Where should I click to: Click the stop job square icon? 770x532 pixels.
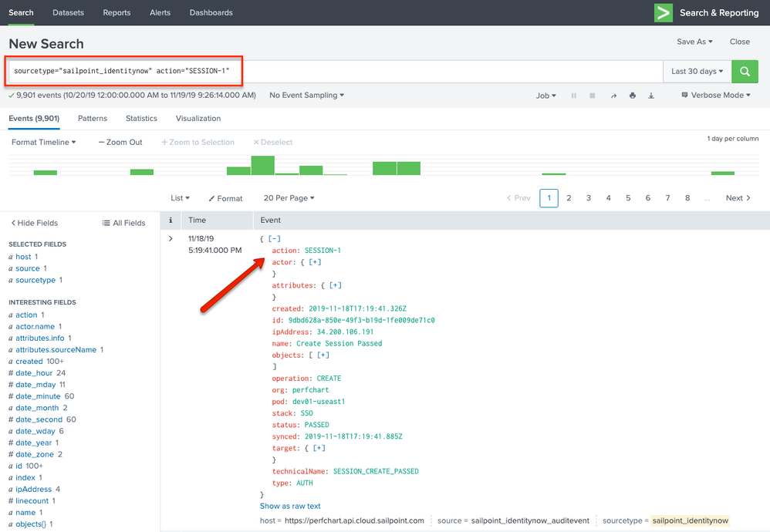coord(593,96)
